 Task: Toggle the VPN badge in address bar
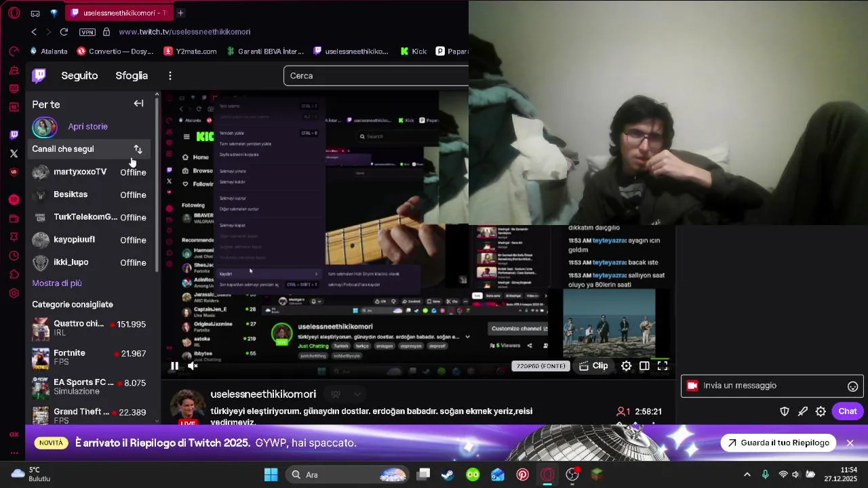pyautogui.click(x=87, y=32)
